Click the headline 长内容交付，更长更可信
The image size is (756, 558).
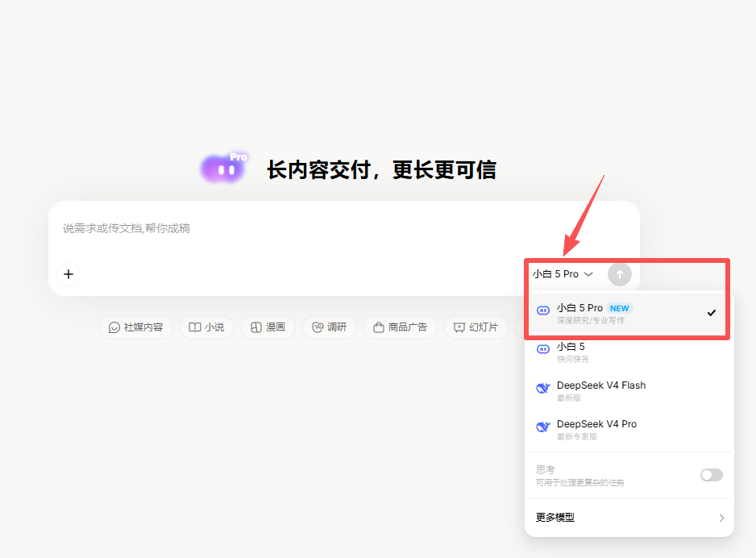381,170
